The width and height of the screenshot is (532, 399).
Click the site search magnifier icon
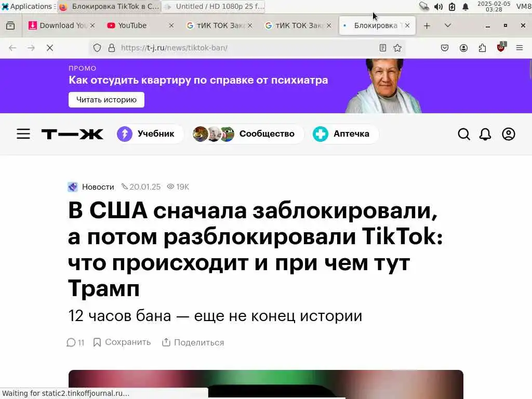[x=464, y=134]
